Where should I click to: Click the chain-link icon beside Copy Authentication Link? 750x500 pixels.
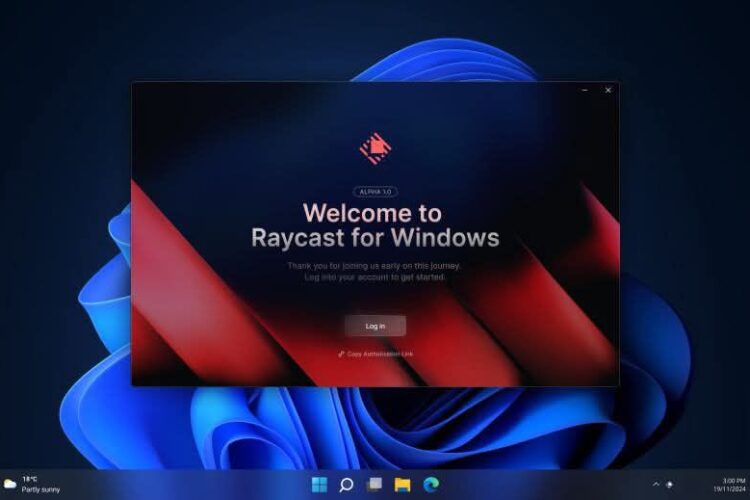(342, 354)
